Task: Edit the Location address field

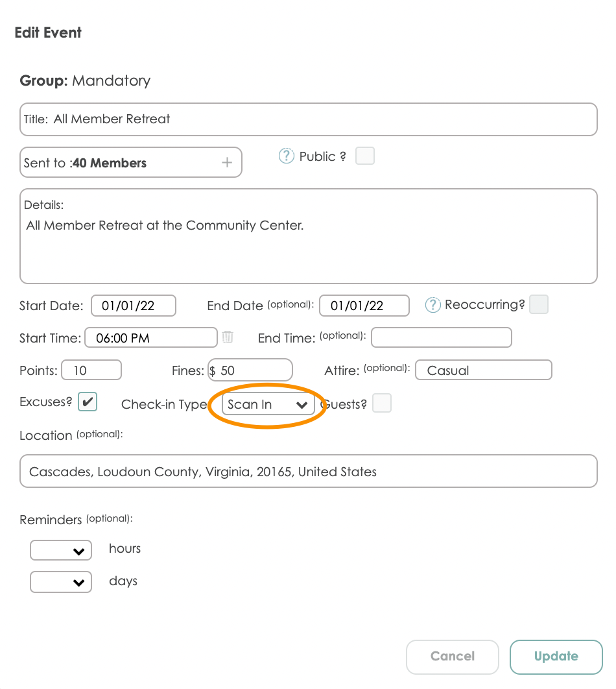Action: coord(308,471)
